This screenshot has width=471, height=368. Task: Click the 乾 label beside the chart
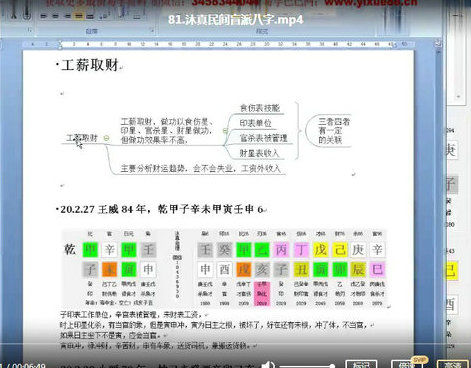click(70, 249)
